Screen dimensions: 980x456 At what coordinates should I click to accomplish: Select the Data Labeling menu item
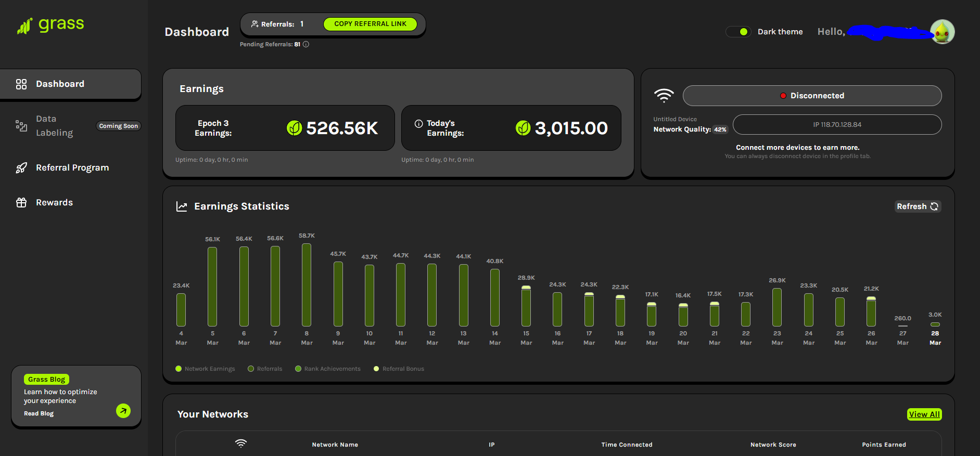click(x=54, y=126)
